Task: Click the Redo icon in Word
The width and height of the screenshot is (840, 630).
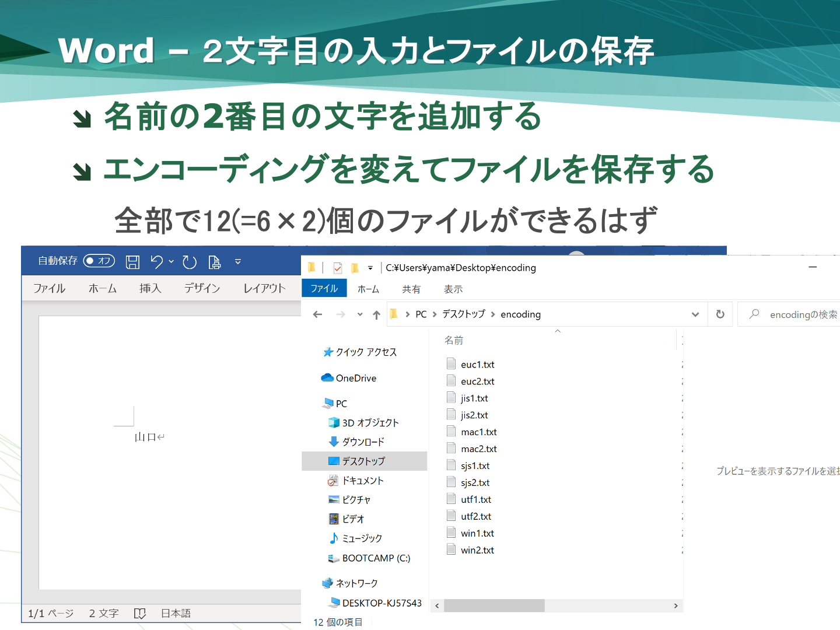Action: coord(190,262)
